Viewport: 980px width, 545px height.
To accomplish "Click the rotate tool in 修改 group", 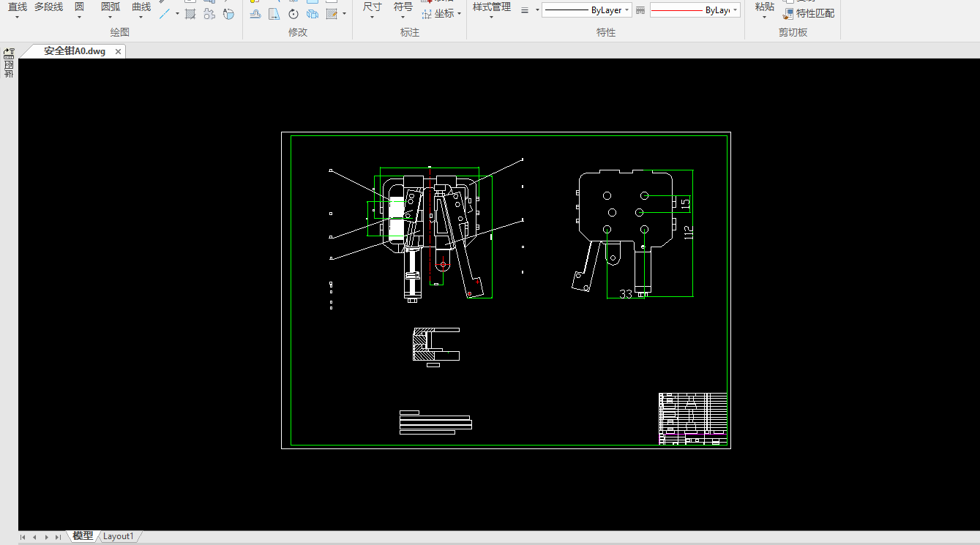I will (x=293, y=14).
